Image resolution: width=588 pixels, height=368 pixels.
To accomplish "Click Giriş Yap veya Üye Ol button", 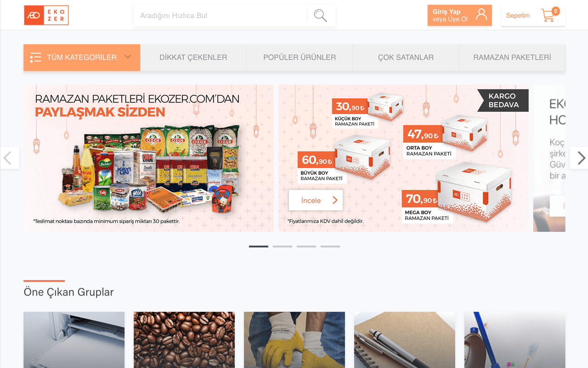I will click(x=459, y=15).
